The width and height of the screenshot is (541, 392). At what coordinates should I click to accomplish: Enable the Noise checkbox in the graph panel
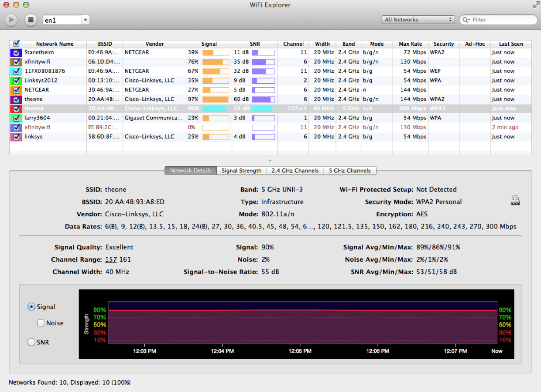pyautogui.click(x=41, y=323)
